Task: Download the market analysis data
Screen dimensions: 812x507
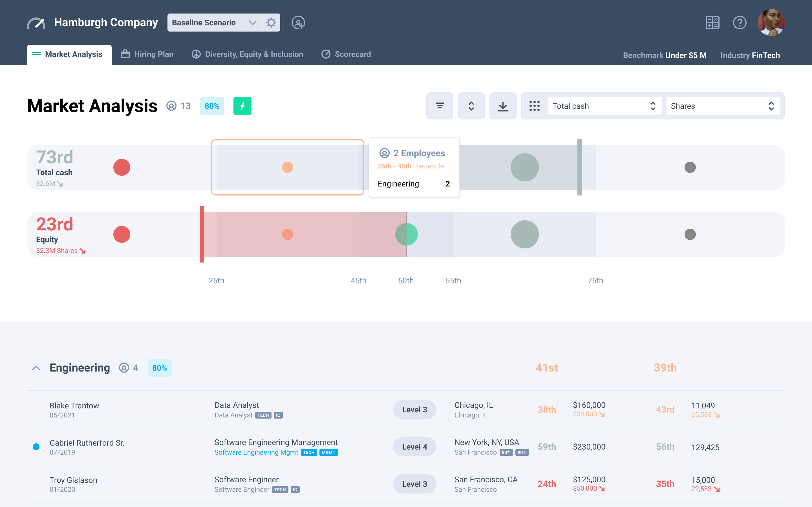Action: tap(503, 106)
